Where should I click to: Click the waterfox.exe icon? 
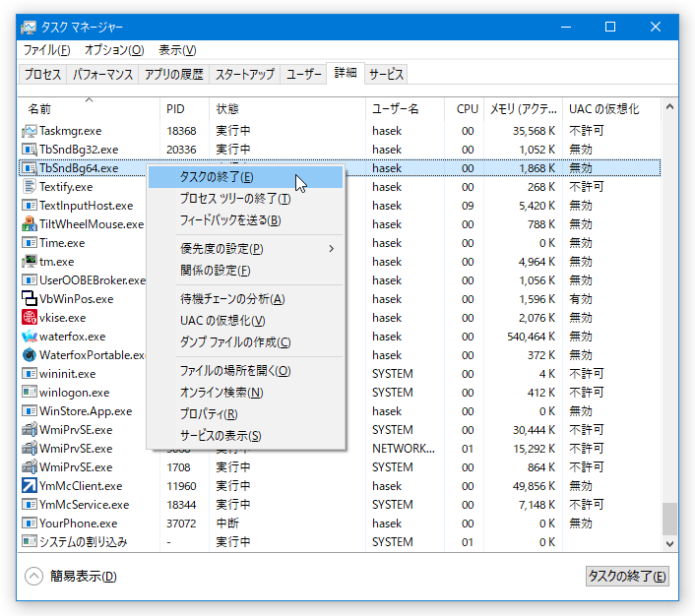click(30, 337)
